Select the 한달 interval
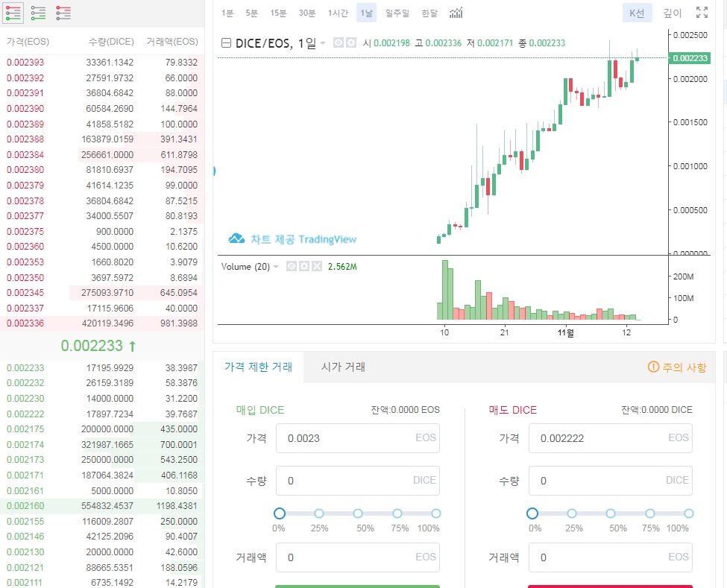 click(429, 13)
